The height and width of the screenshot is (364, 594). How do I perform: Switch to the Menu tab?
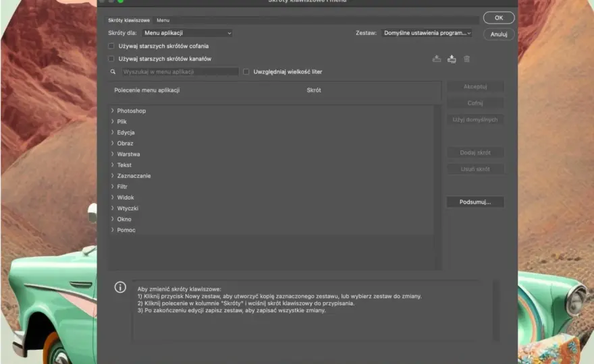[163, 20]
